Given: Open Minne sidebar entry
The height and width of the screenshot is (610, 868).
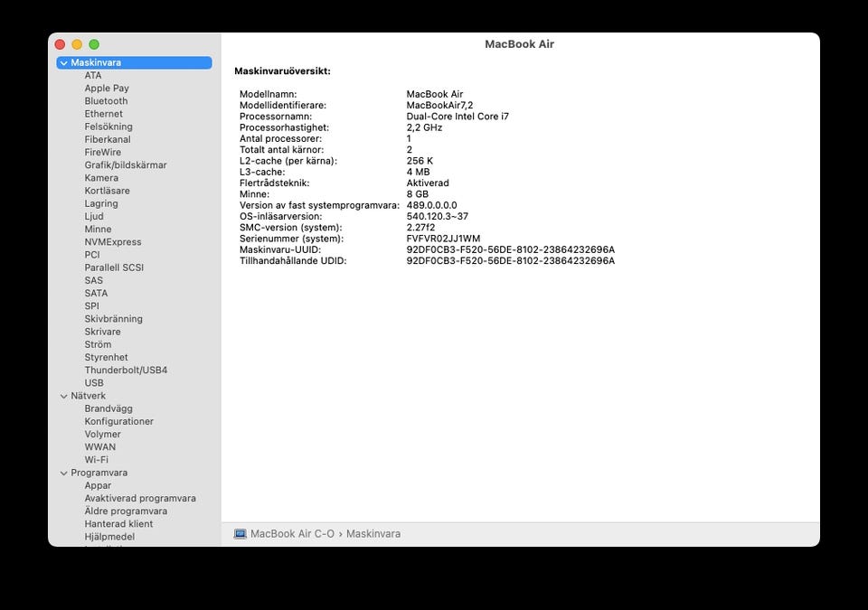Looking at the screenshot, I should coord(98,229).
